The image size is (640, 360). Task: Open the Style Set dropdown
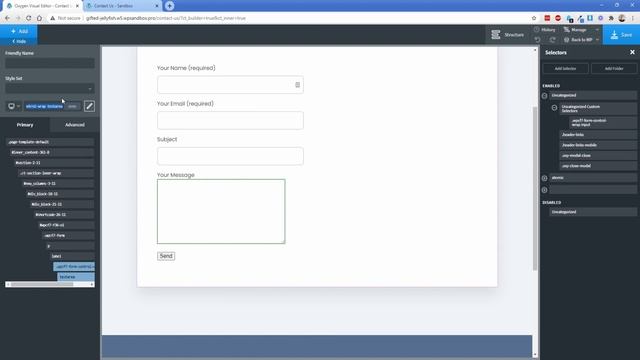[50, 89]
